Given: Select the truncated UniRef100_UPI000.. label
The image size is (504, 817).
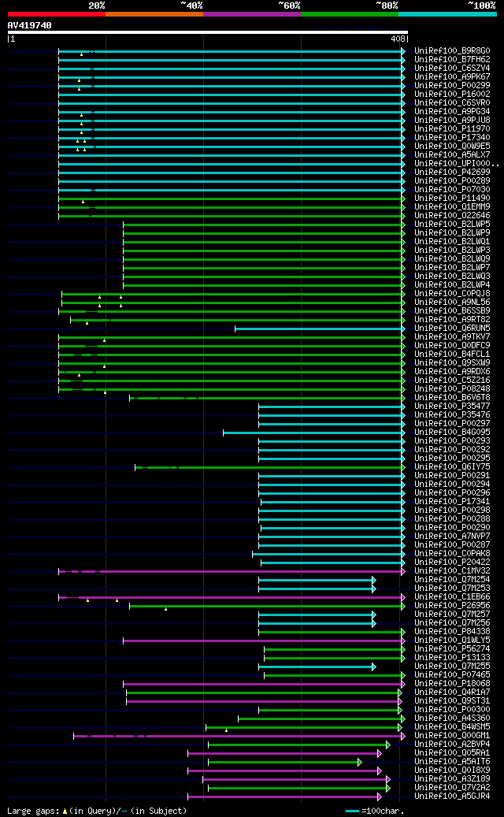Looking at the screenshot, I should point(457,164).
